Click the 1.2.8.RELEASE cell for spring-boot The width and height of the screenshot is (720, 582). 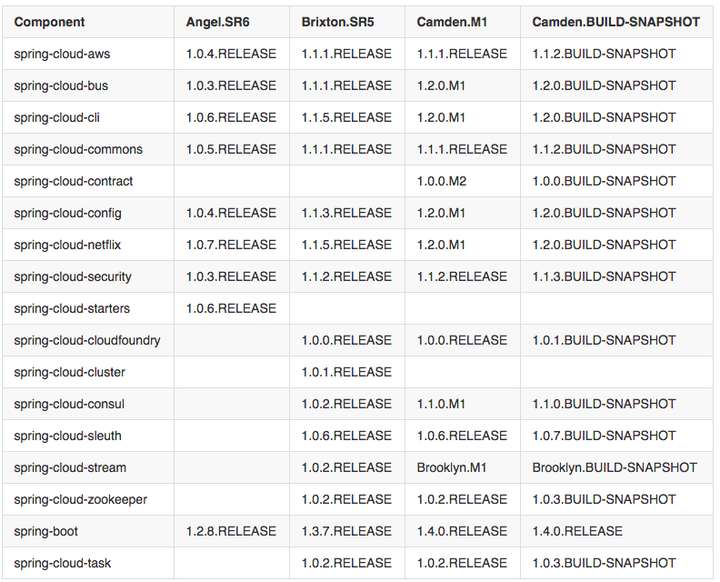(231, 531)
